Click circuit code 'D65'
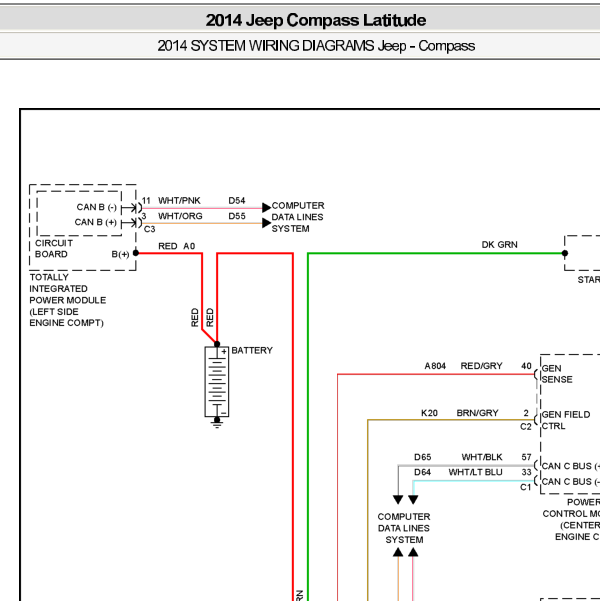600x601 pixels. point(422,457)
